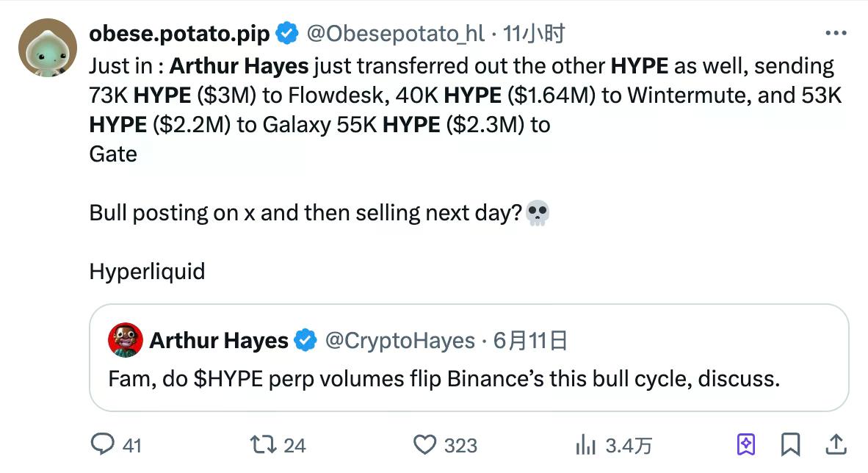
Task: Open the purple Grok highlight icon
Action: tap(746, 444)
